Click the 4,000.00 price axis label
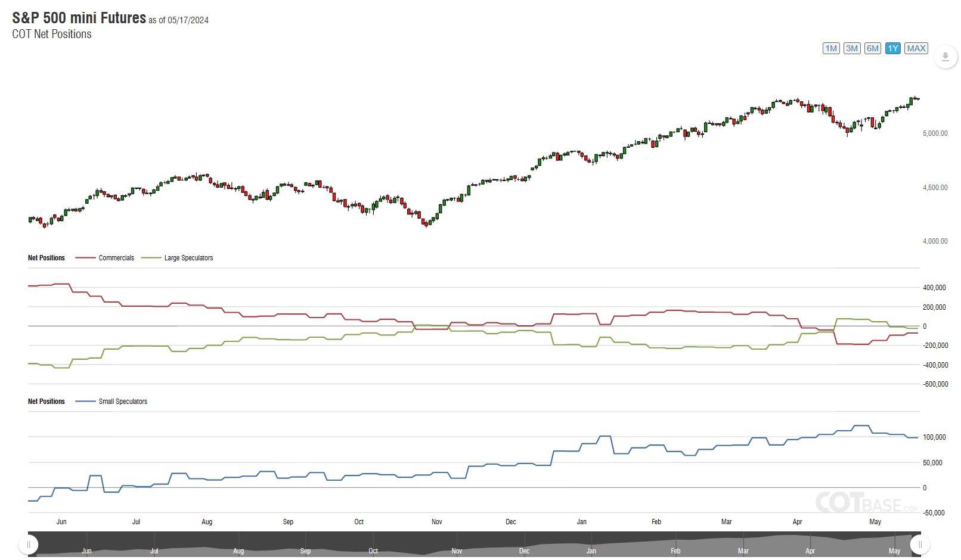The height and width of the screenshot is (560, 961). 935,241
